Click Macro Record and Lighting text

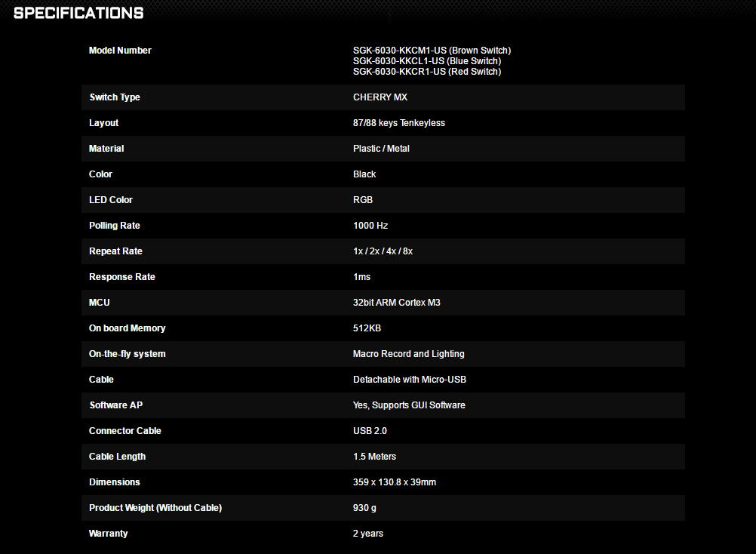pos(408,354)
